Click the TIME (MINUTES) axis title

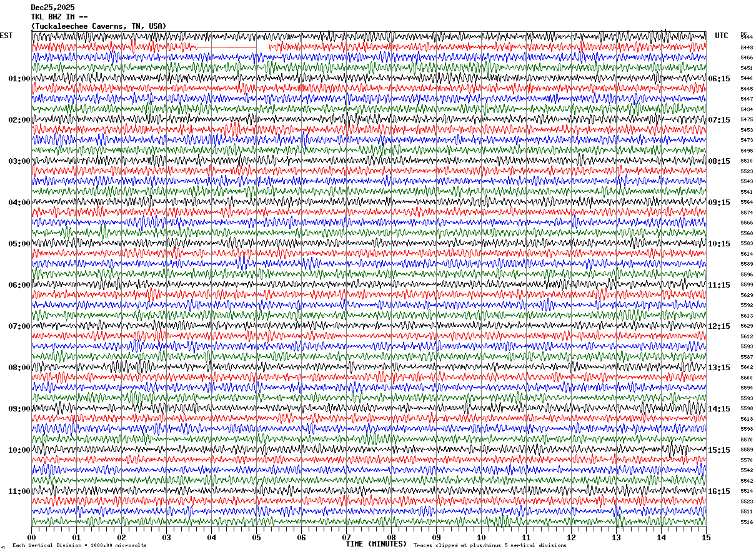(376, 544)
